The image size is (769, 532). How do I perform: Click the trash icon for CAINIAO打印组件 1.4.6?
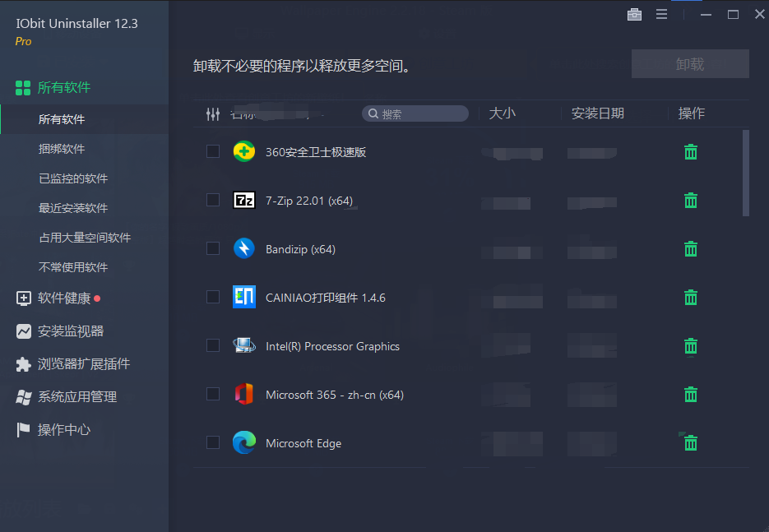tap(691, 298)
